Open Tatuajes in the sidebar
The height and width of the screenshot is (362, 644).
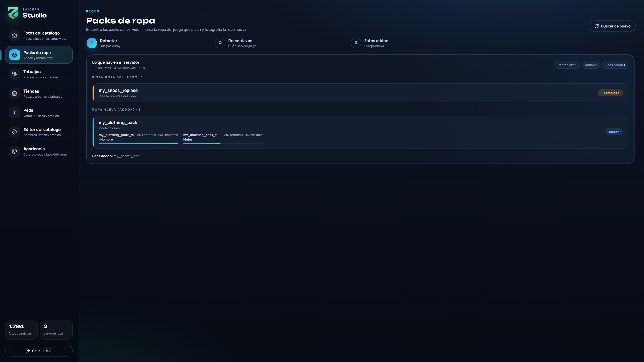(39, 74)
